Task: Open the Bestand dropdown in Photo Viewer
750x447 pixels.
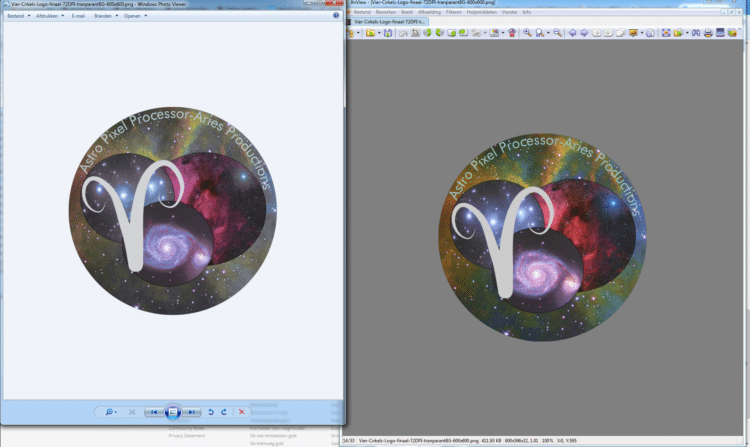Action: (18, 16)
